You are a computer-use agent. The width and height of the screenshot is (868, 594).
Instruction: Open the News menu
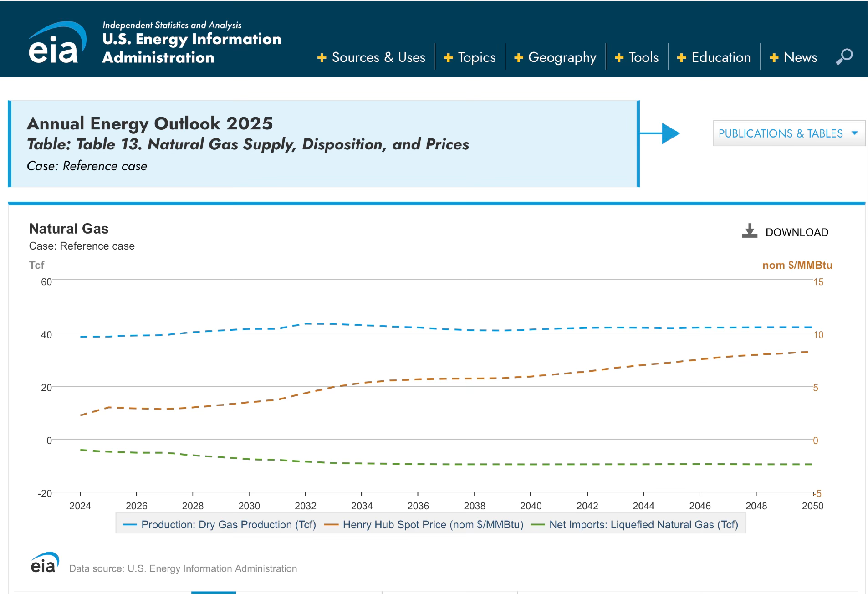point(800,57)
